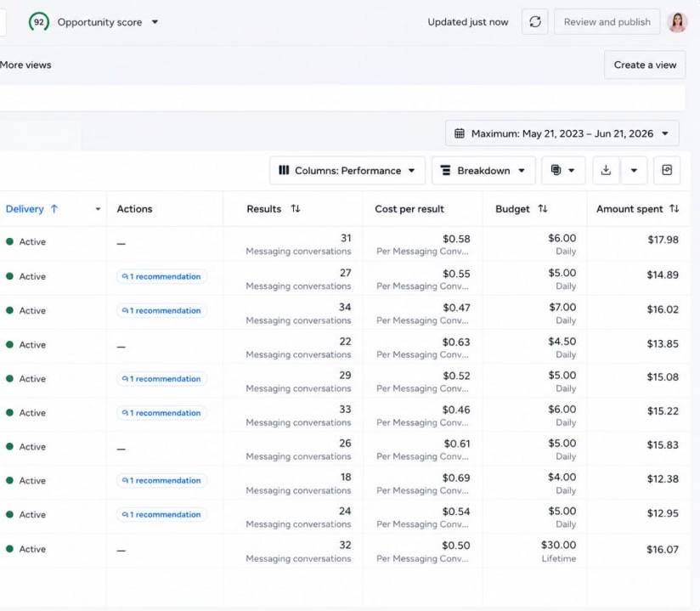Click Create a view button
Screen dimensions: 700x611
click(645, 65)
